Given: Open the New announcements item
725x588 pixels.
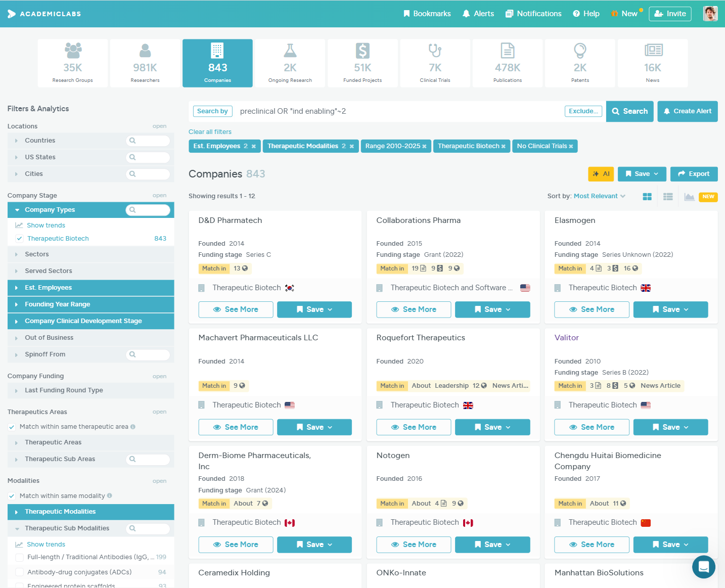Looking at the screenshot, I should coord(626,14).
